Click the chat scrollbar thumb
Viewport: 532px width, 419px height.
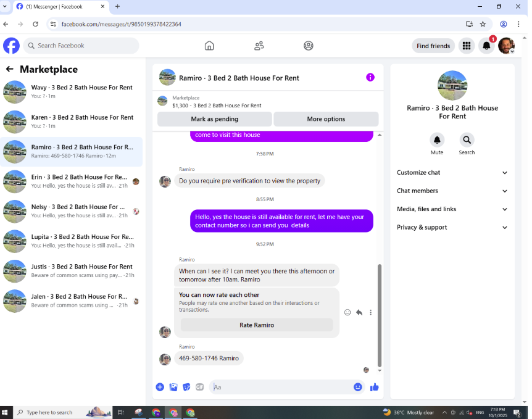click(380, 315)
